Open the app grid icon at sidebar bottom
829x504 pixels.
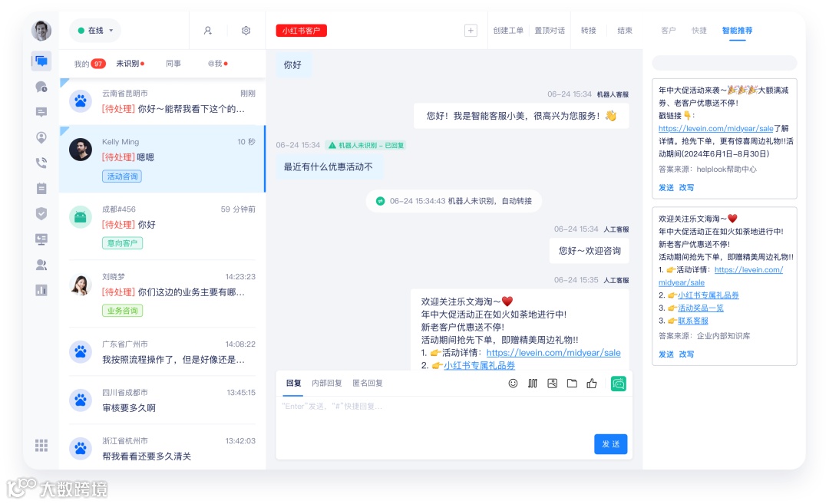pyautogui.click(x=41, y=446)
